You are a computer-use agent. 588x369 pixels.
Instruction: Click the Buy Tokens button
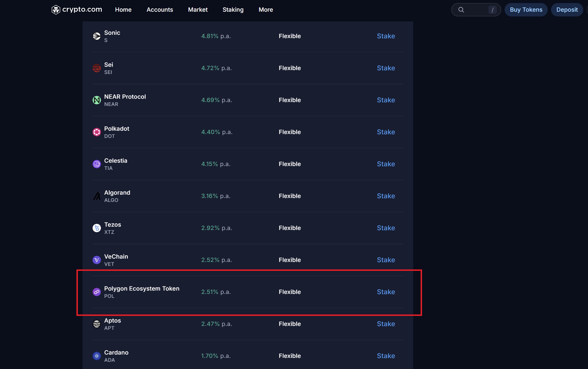coord(526,10)
